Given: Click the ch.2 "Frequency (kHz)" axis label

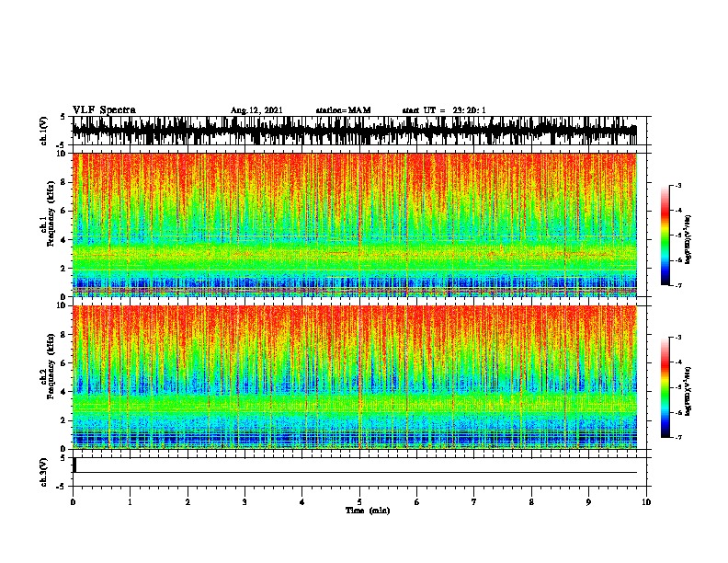Looking at the screenshot, I should click(51, 366).
